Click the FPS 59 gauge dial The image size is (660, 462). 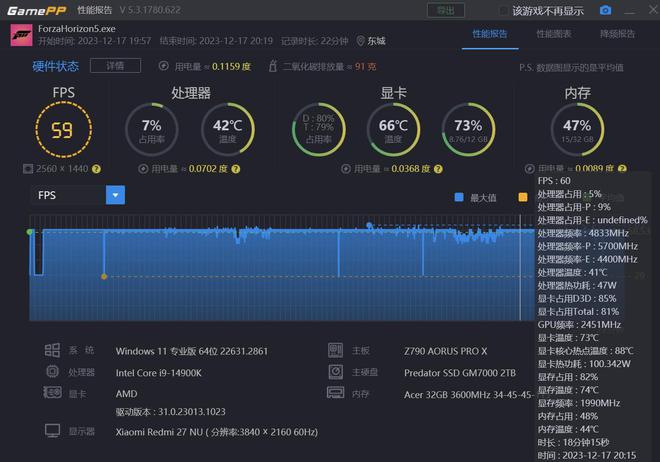click(x=64, y=130)
